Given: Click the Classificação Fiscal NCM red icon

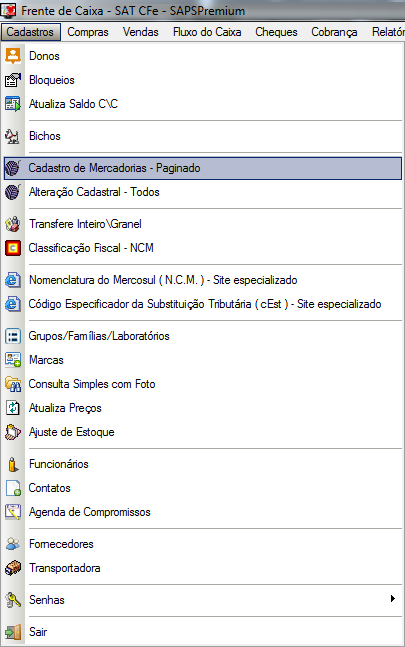Looking at the screenshot, I should click(x=13, y=248).
